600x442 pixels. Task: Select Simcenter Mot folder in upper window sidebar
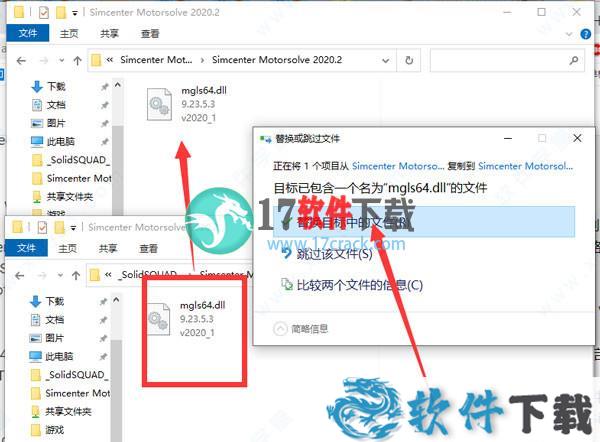72,178
